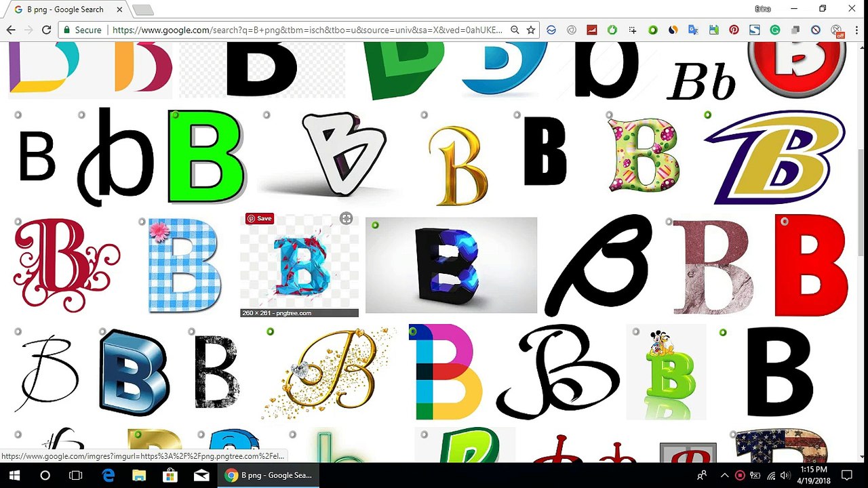Click the blue S square extension icon
Image resolution: width=868 pixels, height=488 pixels.
pos(754,30)
